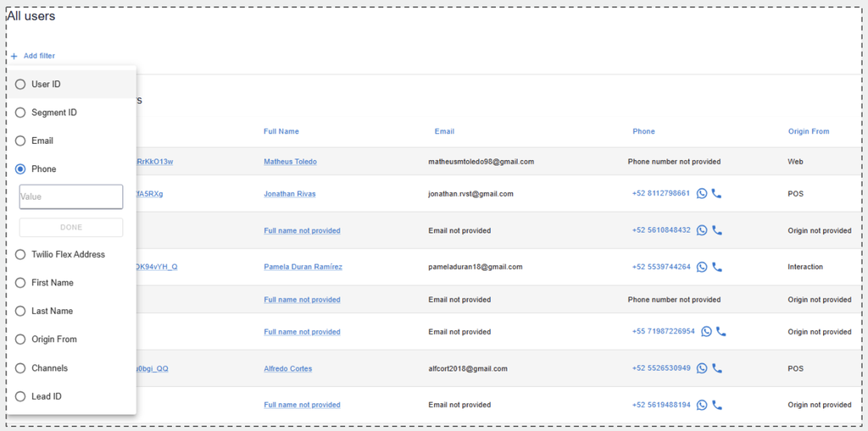The height and width of the screenshot is (431, 868).
Task: Select the User ID radio option
Action: [20, 85]
